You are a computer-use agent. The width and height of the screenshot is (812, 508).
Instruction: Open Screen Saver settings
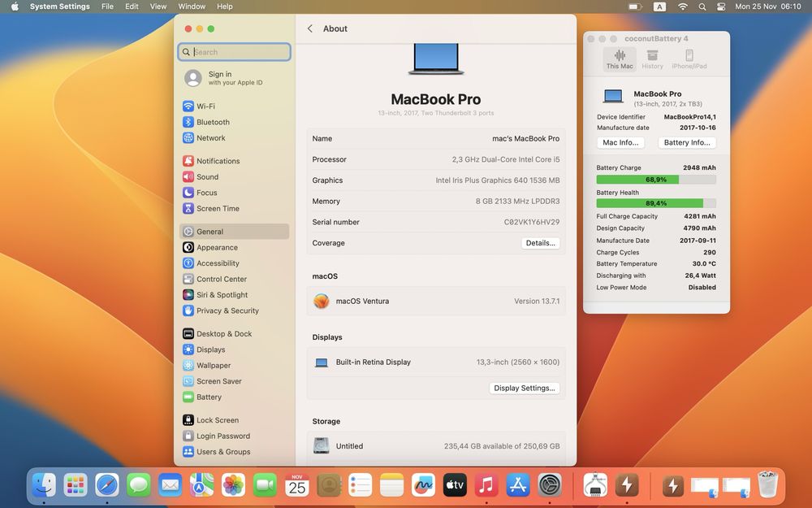[234, 381]
